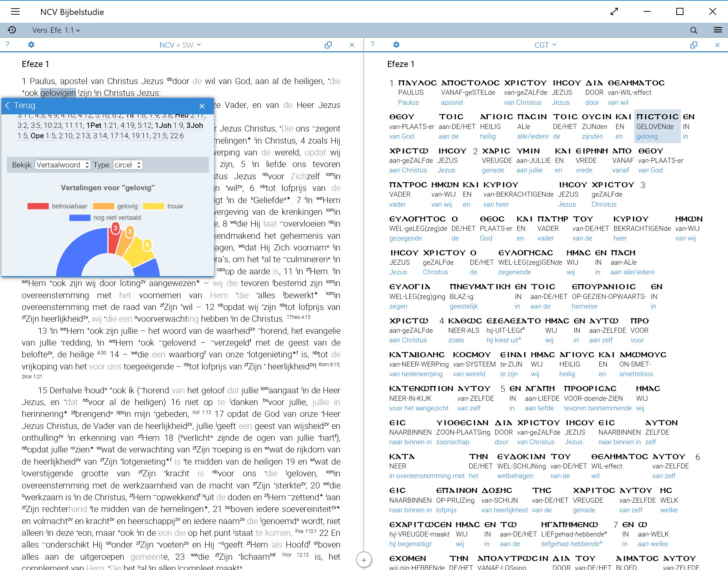
Task: Pop out the NCV + SW panel
Action: pyautogui.click(x=328, y=45)
